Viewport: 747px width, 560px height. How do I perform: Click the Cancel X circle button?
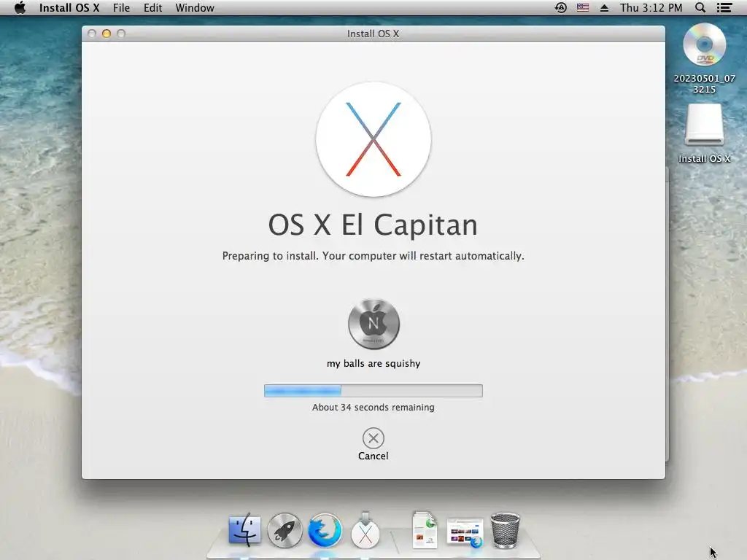[373, 438]
